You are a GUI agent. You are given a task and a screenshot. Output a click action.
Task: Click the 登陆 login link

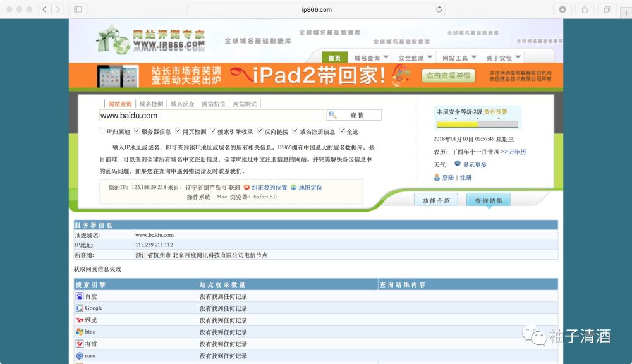(448, 178)
